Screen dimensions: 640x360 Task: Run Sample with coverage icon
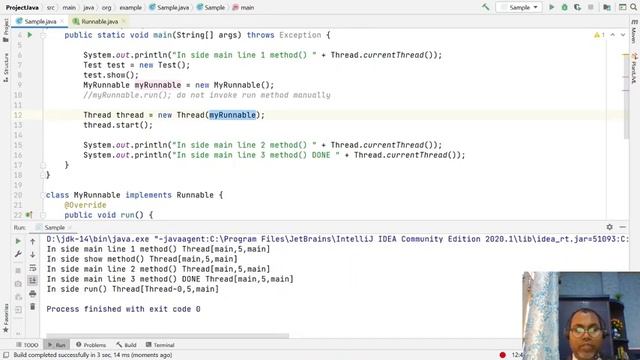[x=578, y=7]
